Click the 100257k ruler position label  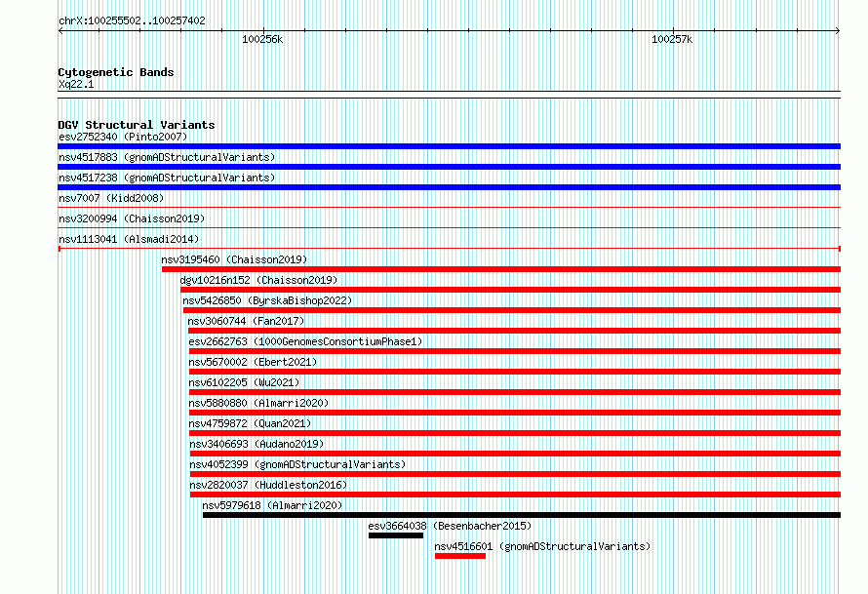(x=672, y=39)
